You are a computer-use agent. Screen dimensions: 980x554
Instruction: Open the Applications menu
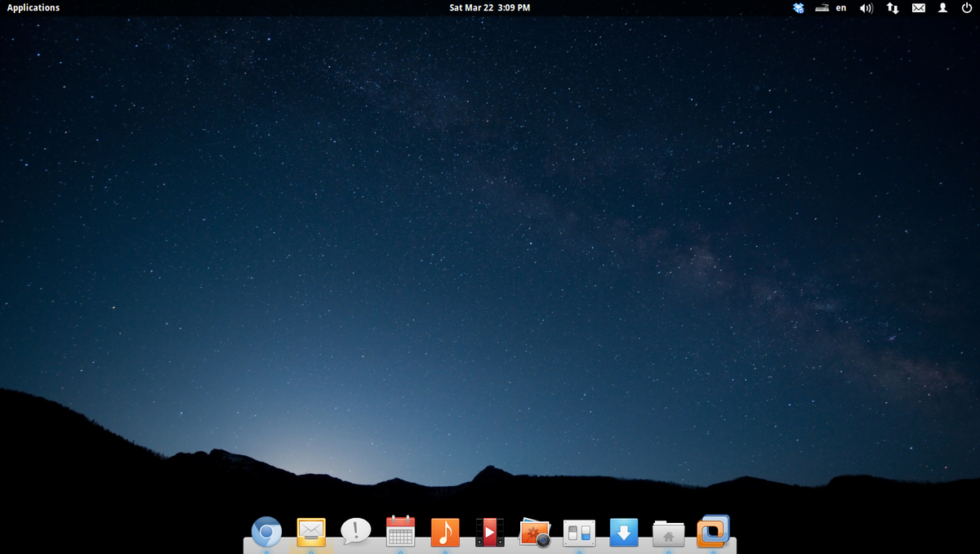[x=33, y=7]
